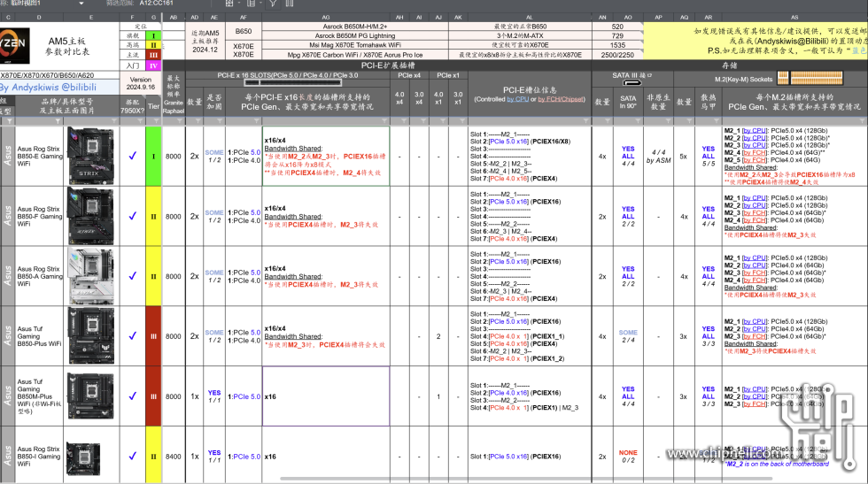Select the price cell '729'

tap(617, 35)
